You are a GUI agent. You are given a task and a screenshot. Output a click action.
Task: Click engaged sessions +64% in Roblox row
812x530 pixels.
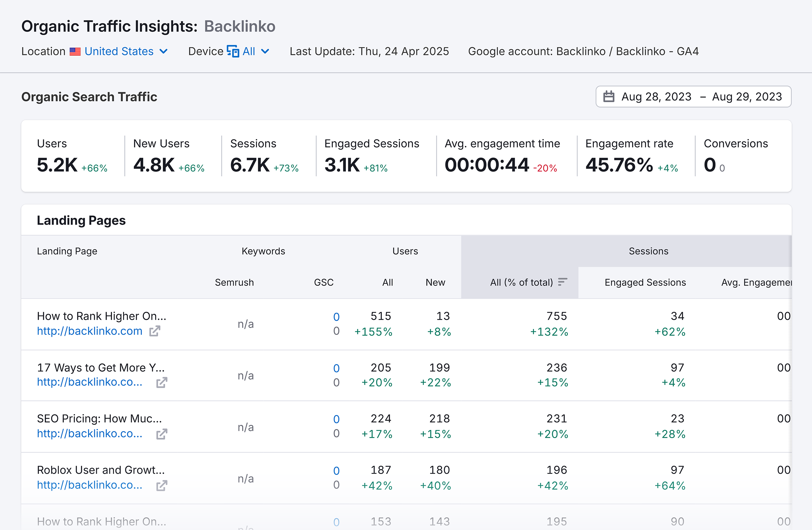(x=670, y=486)
